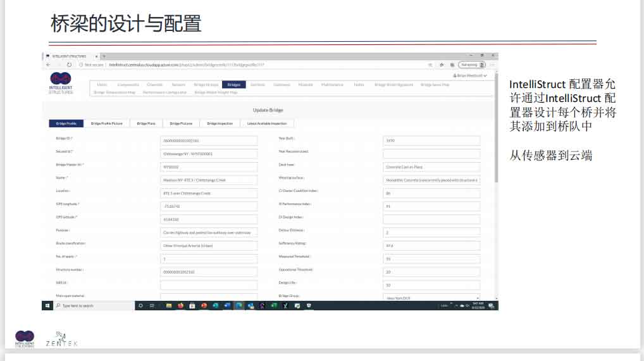Click the Sufficiency Rating field
Image resolution: width=644 pixels, height=361 pixels.
click(x=431, y=246)
